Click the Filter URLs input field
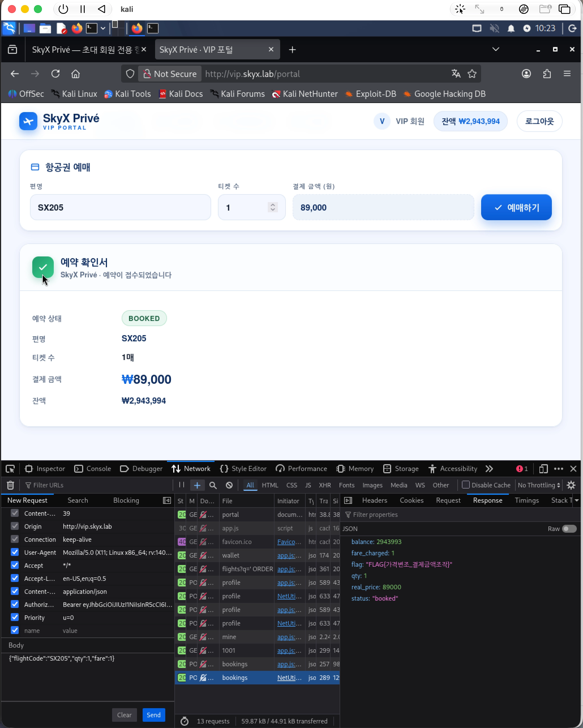This screenshot has width=583, height=728. click(98, 485)
